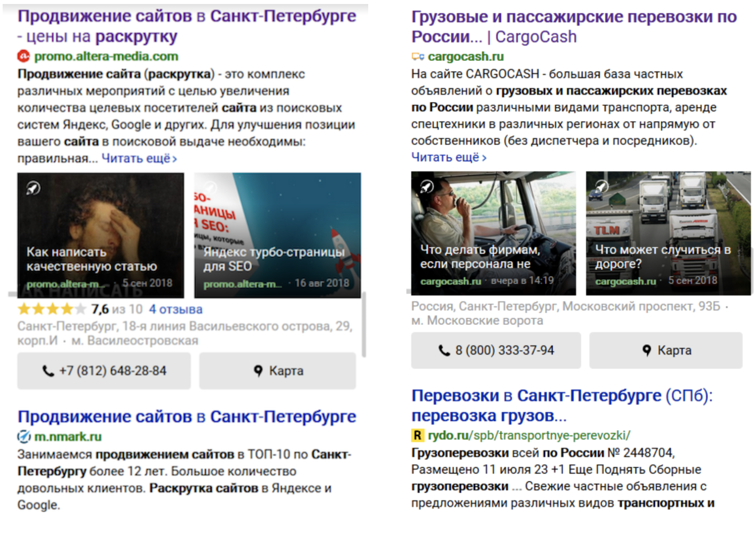Expand 'Читать ещё' in the altera-media snippet

click(139, 158)
